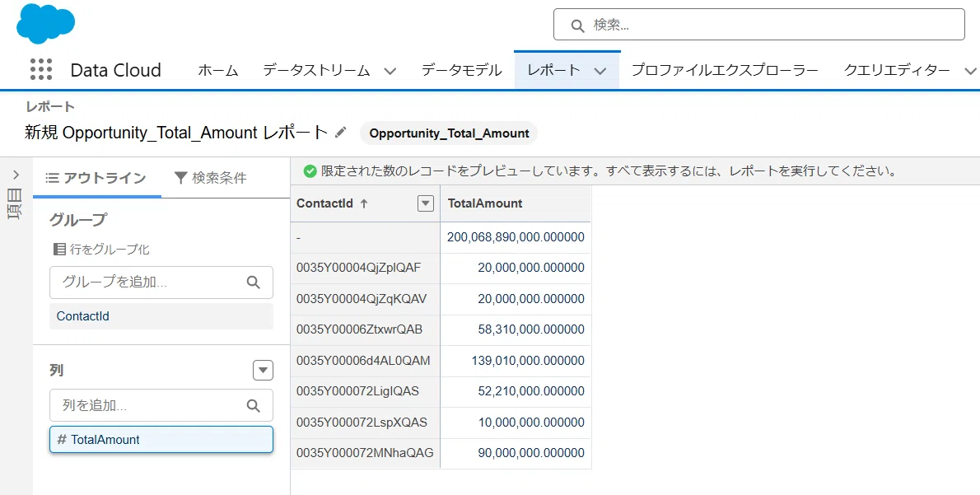Image resolution: width=980 pixels, height=495 pixels.
Task: Click the Salesforce cloud logo
Action: (x=45, y=23)
